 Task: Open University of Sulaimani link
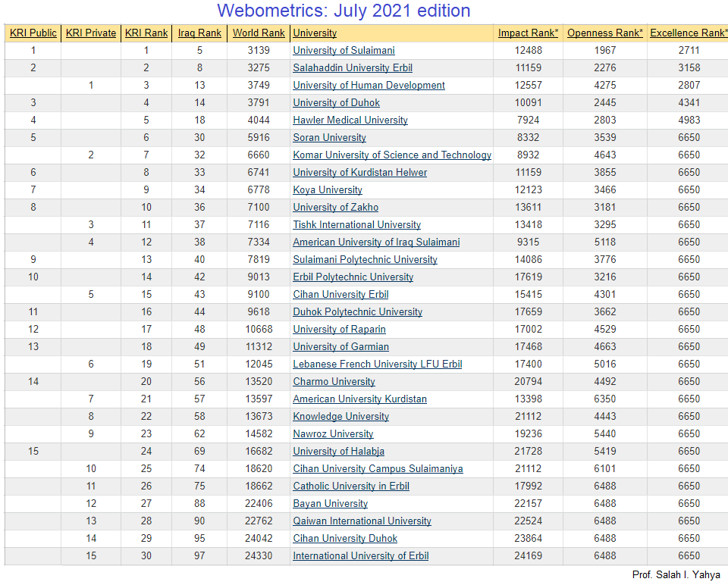[344, 51]
